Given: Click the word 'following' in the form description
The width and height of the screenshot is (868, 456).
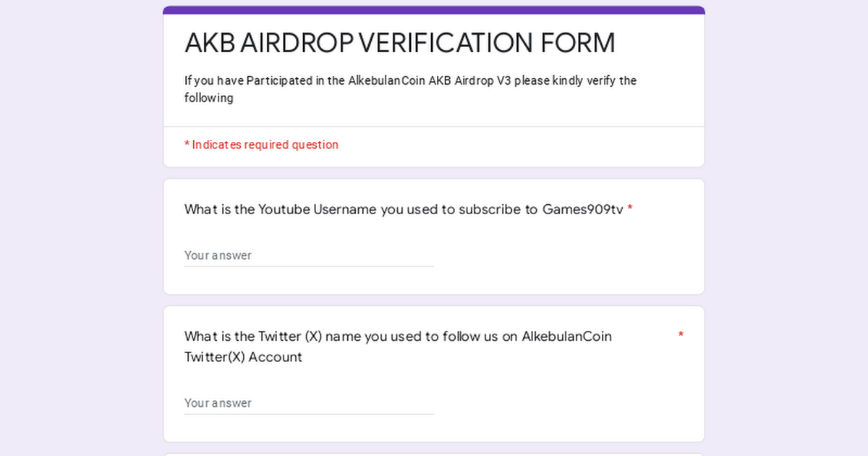Looking at the screenshot, I should (x=209, y=98).
